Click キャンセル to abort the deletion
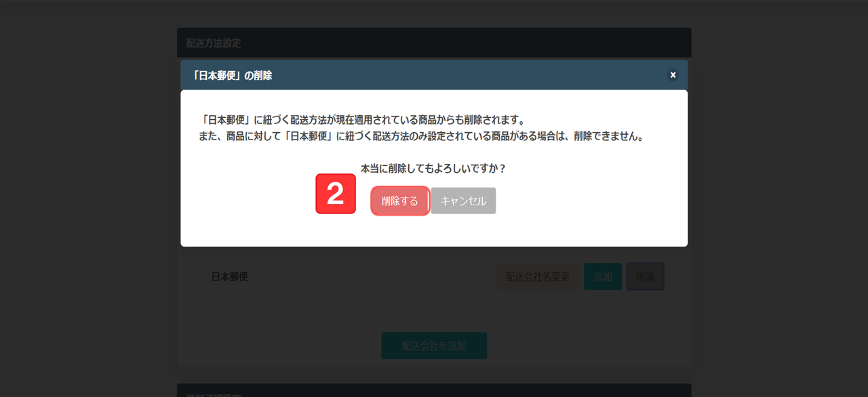 click(464, 201)
